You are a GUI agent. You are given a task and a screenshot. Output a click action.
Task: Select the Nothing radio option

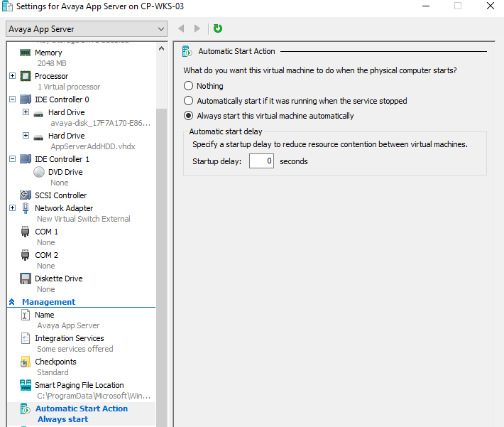188,85
